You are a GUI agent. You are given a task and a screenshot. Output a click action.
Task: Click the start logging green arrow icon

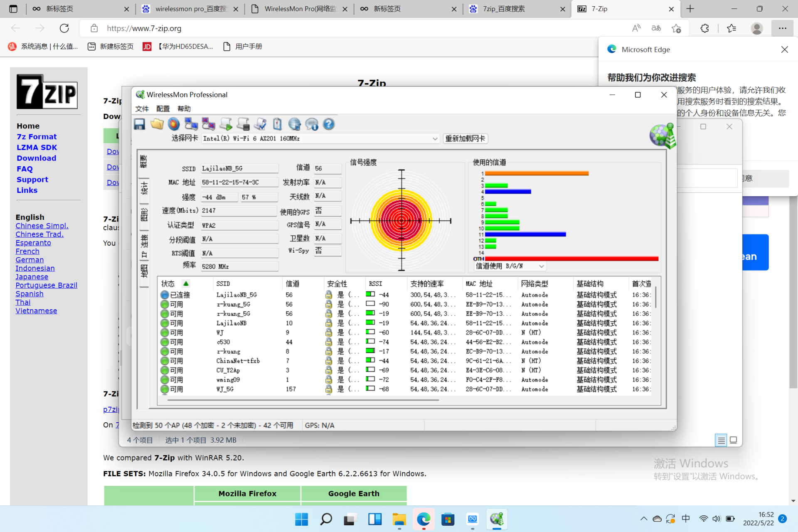[x=226, y=124]
